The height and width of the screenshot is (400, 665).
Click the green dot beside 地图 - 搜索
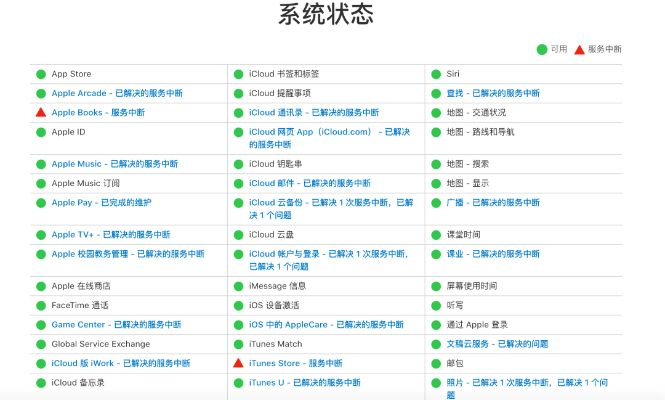tap(436, 164)
